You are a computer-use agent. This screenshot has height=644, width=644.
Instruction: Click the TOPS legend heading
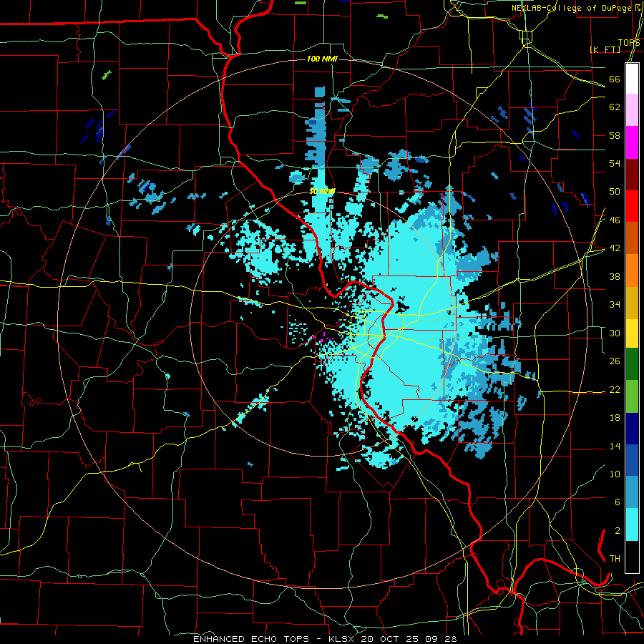click(629, 43)
